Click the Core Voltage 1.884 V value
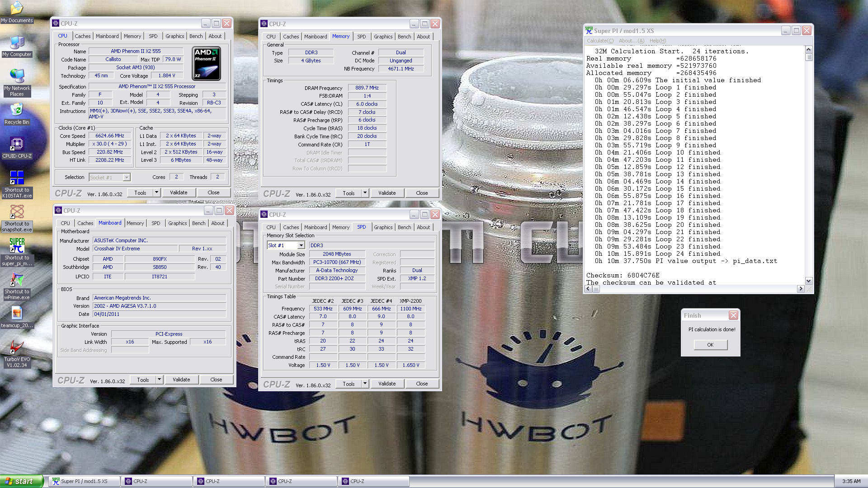This screenshot has height=488, width=868. click(167, 75)
